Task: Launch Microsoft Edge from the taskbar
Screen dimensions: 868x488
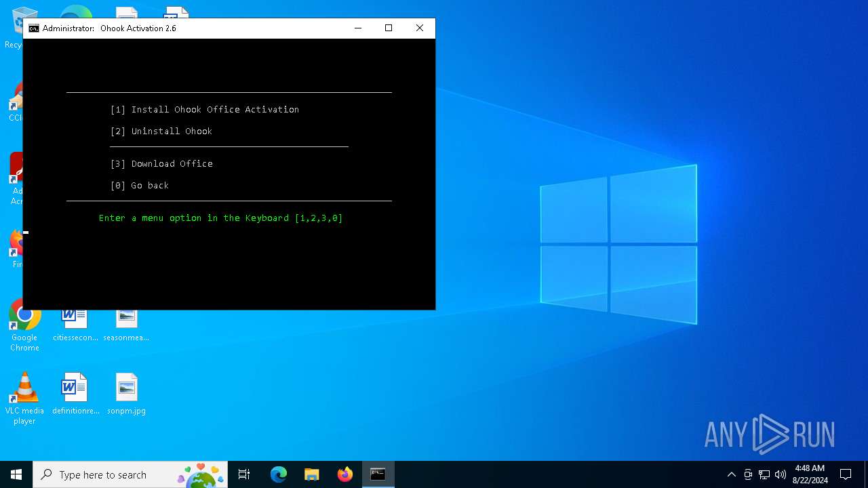Action: tap(279, 474)
